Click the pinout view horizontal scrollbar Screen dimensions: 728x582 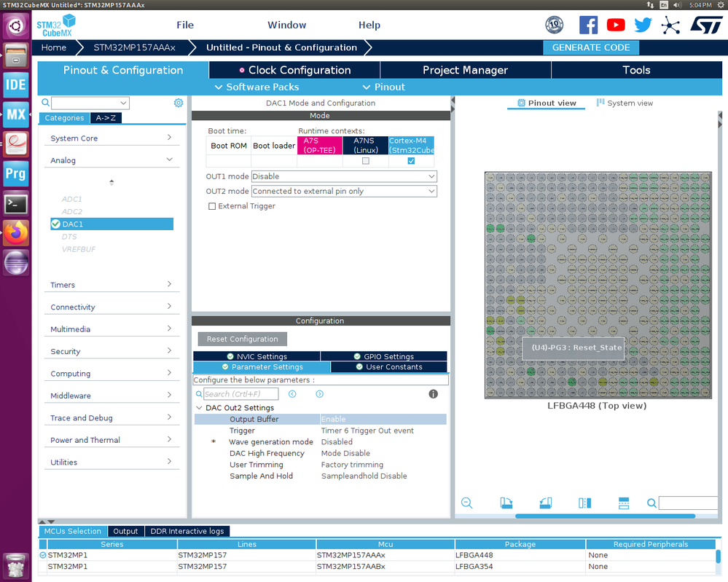[x=605, y=516]
